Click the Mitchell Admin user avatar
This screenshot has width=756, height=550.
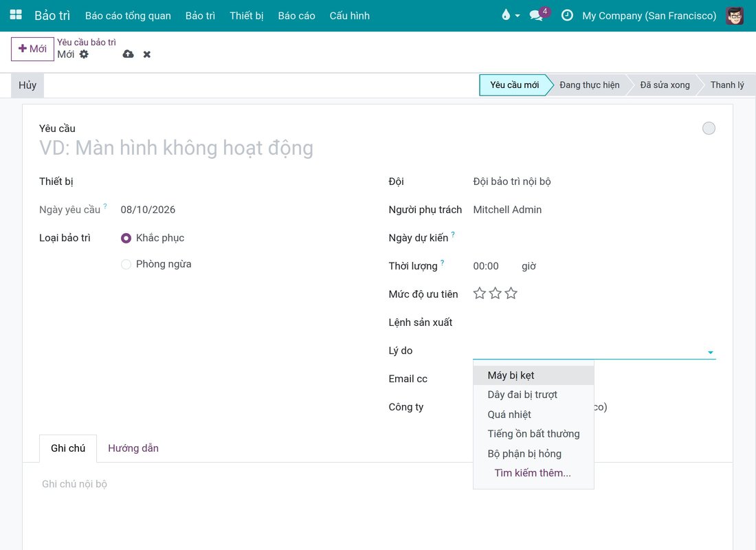pyautogui.click(x=735, y=15)
